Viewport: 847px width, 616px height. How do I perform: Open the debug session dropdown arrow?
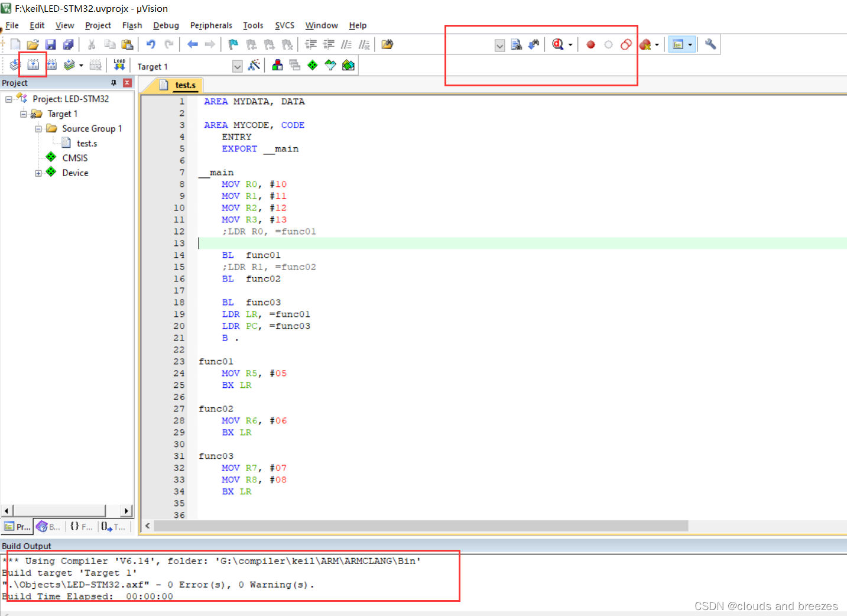[x=570, y=45]
